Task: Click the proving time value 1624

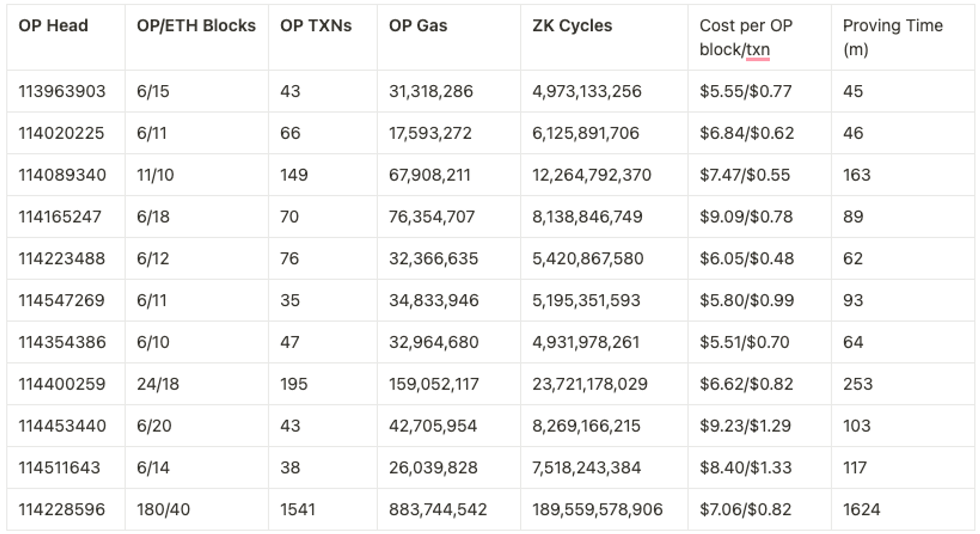Action: [x=862, y=510]
